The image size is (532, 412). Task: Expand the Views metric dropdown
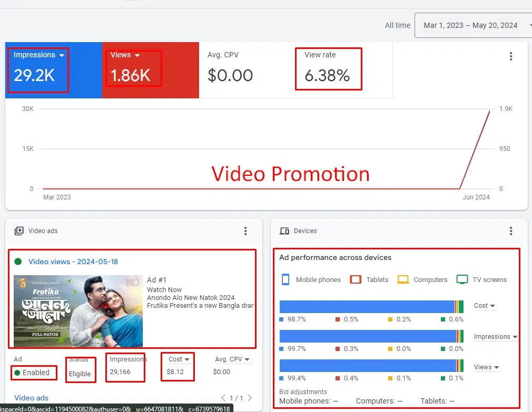pos(137,55)
